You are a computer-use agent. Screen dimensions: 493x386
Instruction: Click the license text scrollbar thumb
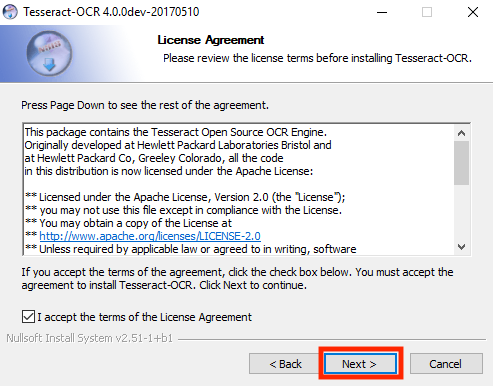click(x=461, y=163)
